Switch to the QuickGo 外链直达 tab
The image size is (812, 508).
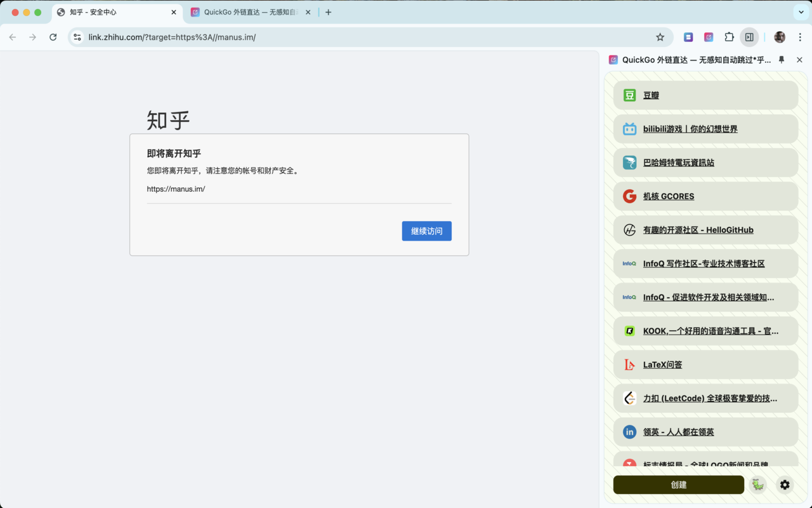coord(247,11)
